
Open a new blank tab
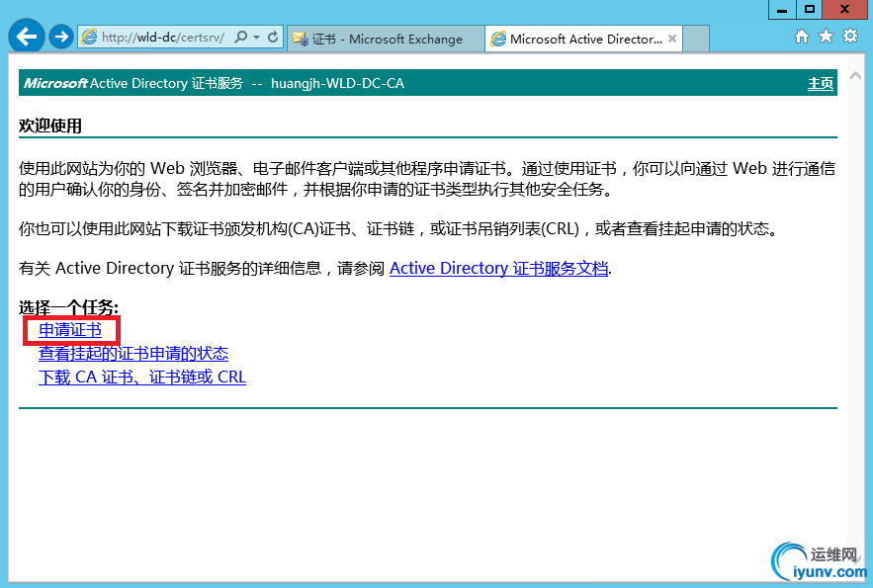click(x=696, y=39)
